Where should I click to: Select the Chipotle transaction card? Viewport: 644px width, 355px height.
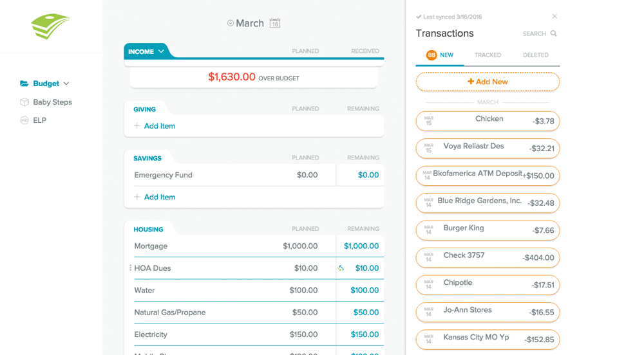tap(488, 284)
